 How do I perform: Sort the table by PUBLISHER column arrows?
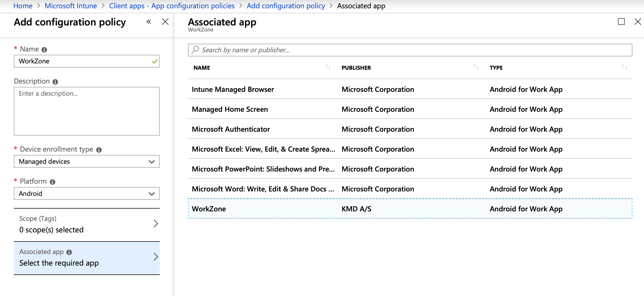[476, 67]
